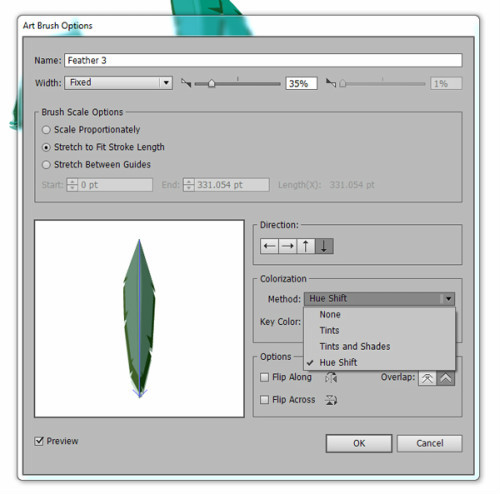Viewport: 500px width, 494px height.
Task: Select Scale Proportionately radio option
Action: pos(46,130)
